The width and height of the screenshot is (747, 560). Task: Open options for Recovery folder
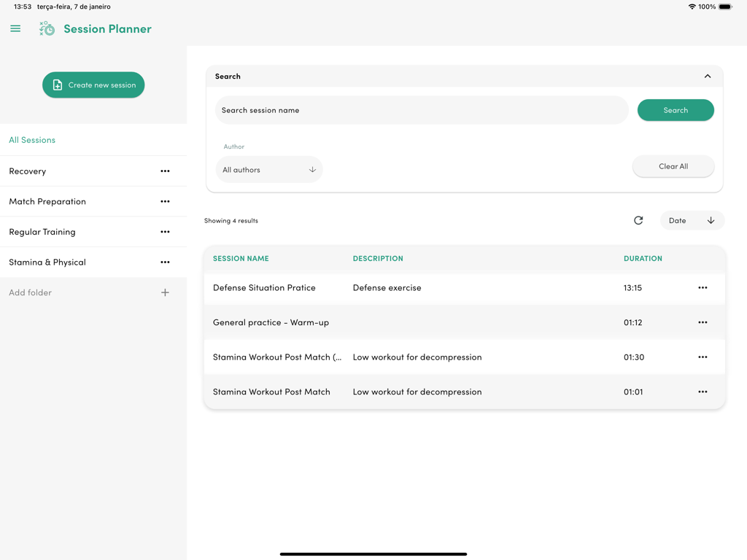165,171
